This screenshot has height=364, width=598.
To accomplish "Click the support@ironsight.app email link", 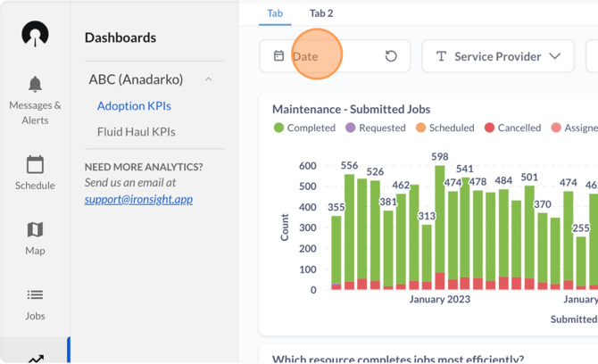I will [138, 199].
